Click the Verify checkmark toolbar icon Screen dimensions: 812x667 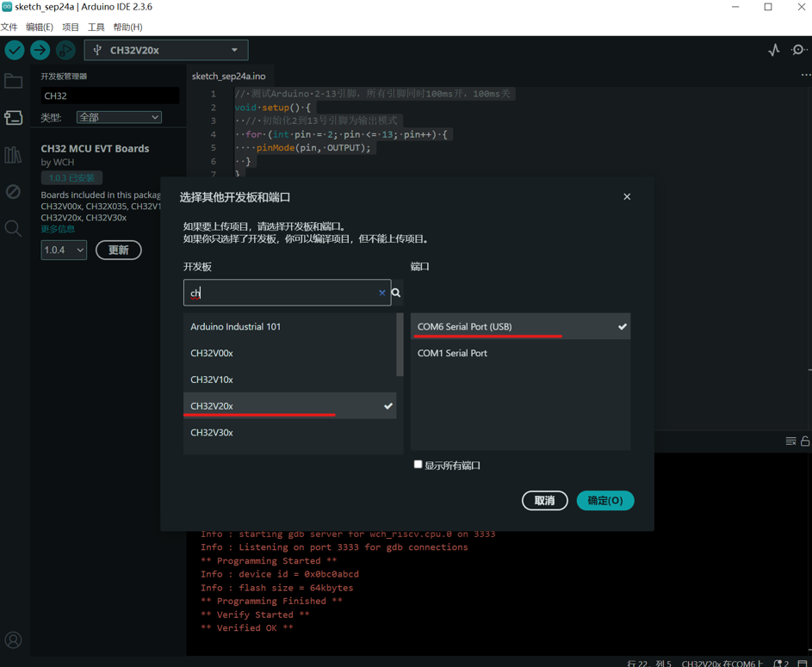coord(15,50)
